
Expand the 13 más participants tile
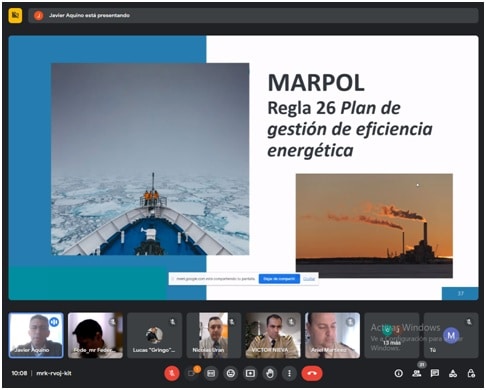click(392, 335)
